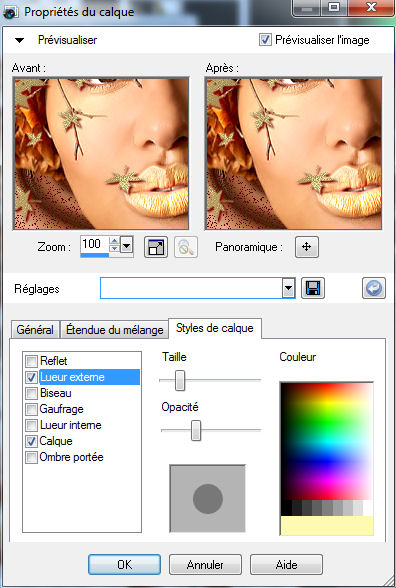Click the Annuler button

(x=205, y=564)
